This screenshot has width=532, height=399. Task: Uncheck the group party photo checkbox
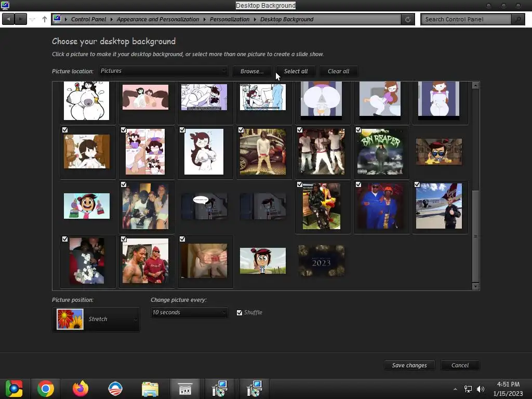point(124,184)
